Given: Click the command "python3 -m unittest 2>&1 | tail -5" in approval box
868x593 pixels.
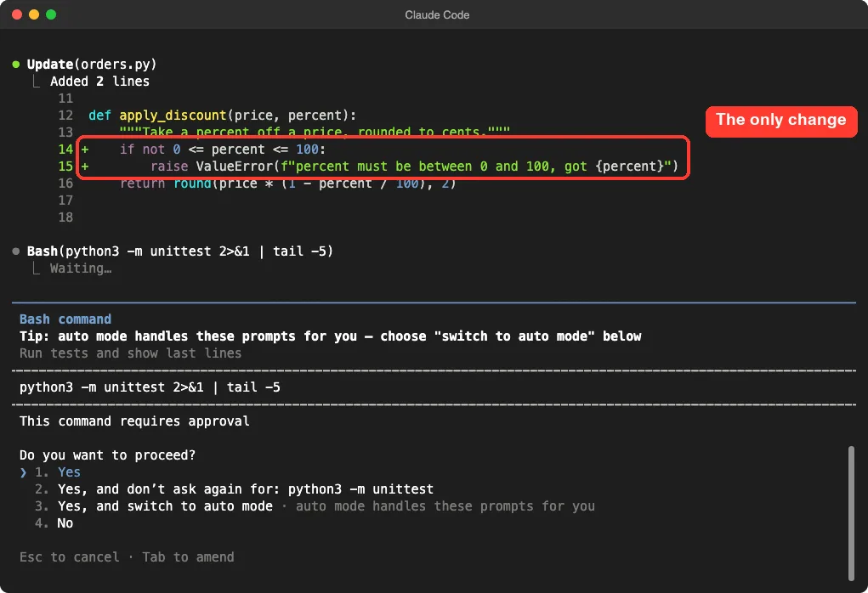Looking at the screenshot, I should click(150, 387).
